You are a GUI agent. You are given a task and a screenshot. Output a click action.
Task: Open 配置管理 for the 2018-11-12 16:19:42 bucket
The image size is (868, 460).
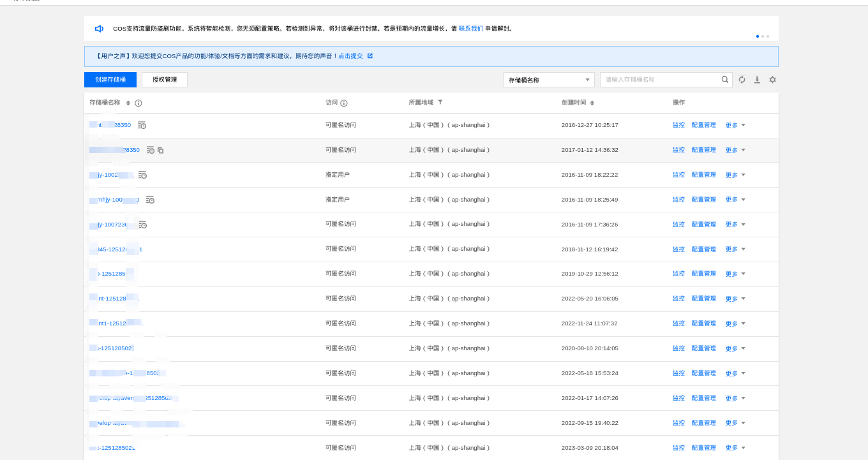[704, 249]
